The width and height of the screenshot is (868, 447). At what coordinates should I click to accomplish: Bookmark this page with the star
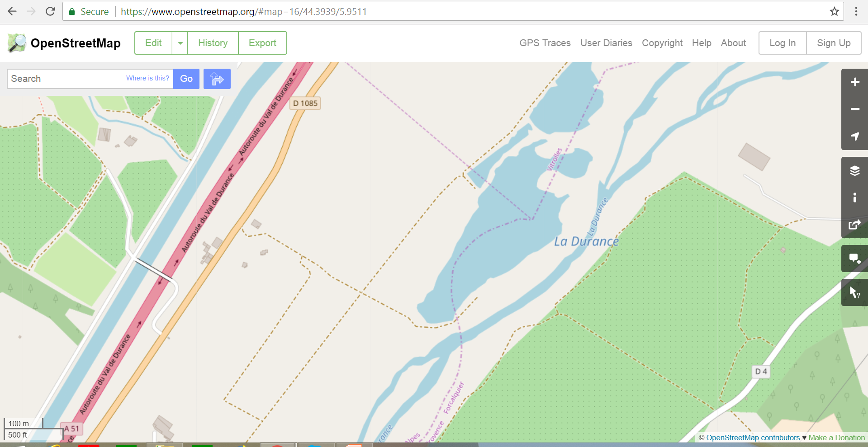click(x=834, y=12)
